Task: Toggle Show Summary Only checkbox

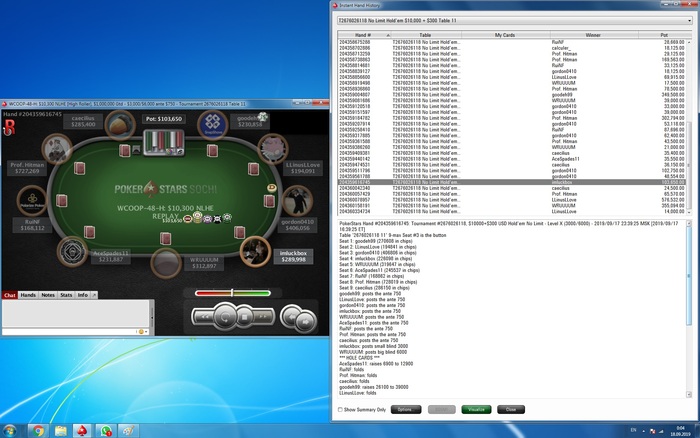Action: pos(340,409)
